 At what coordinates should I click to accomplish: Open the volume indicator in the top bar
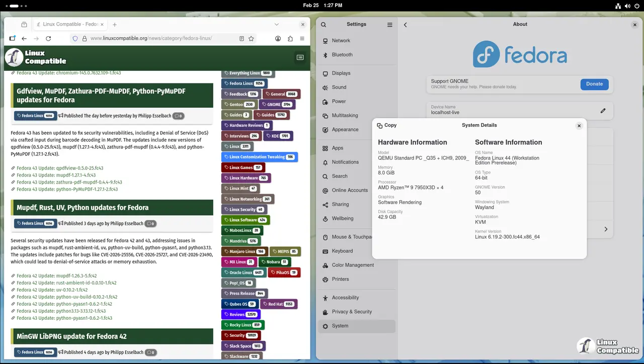(627, 6)
